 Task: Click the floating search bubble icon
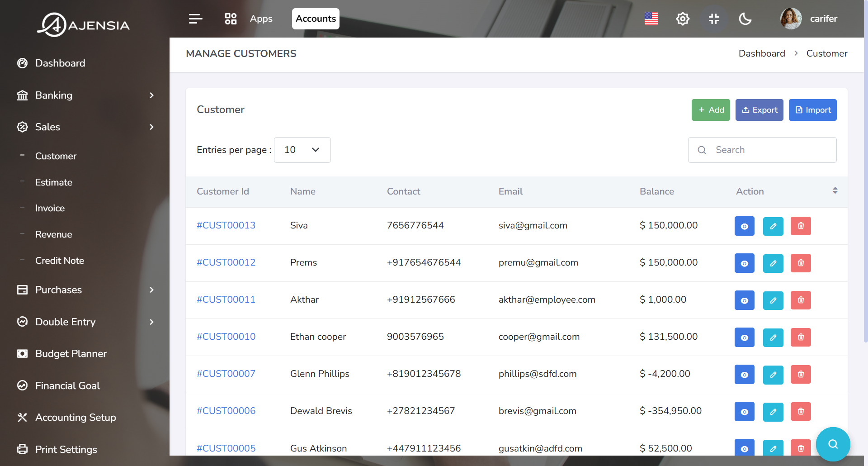(833, 444)
